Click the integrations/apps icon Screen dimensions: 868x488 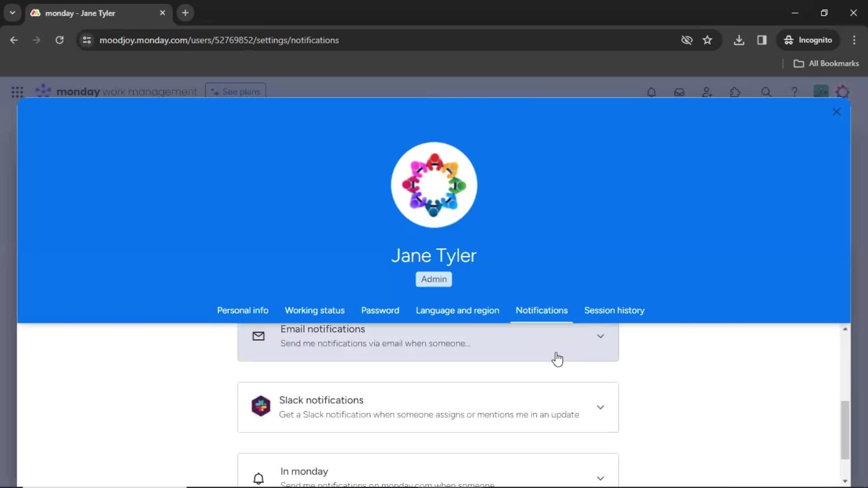pyautogui.click(x=735, y=92)
